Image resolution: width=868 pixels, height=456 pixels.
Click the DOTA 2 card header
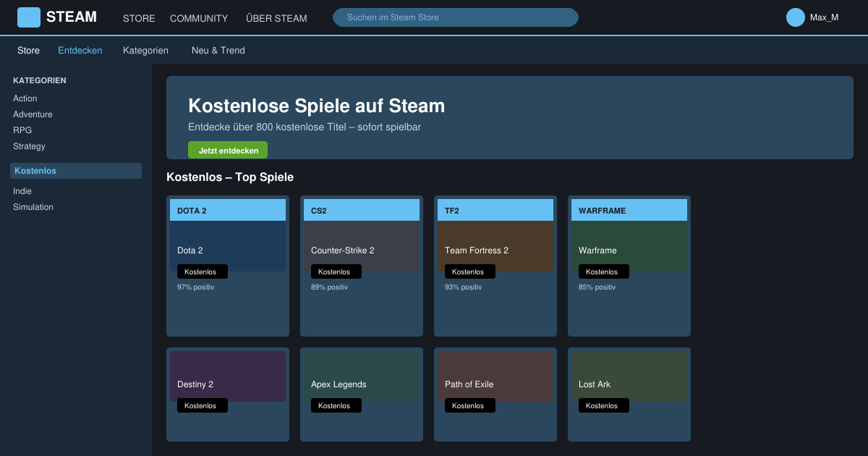[228, 210]
